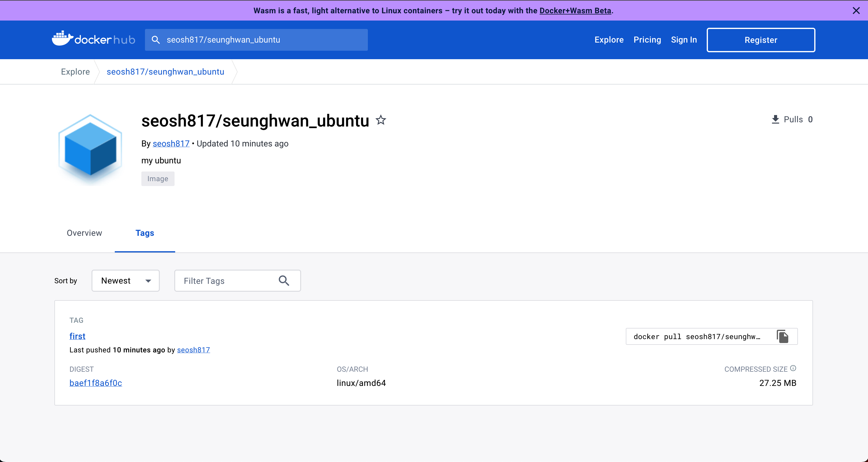Click the compressed size info icon

point(793,368)
